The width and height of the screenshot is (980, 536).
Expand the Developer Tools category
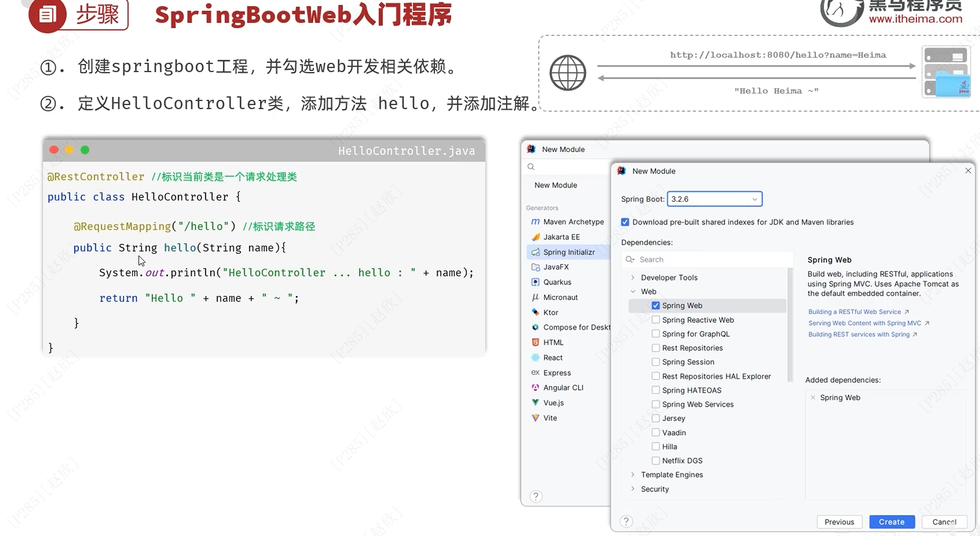point(633,278)
